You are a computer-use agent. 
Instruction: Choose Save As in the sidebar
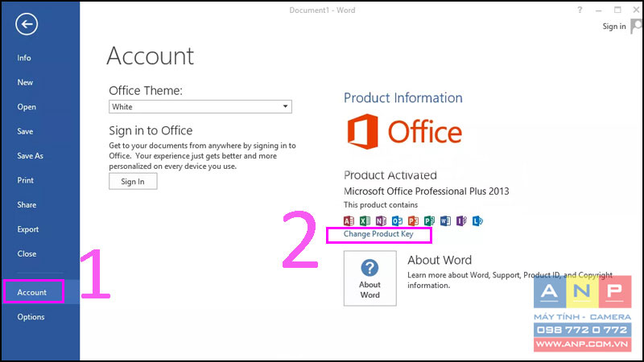click(30, 156)
